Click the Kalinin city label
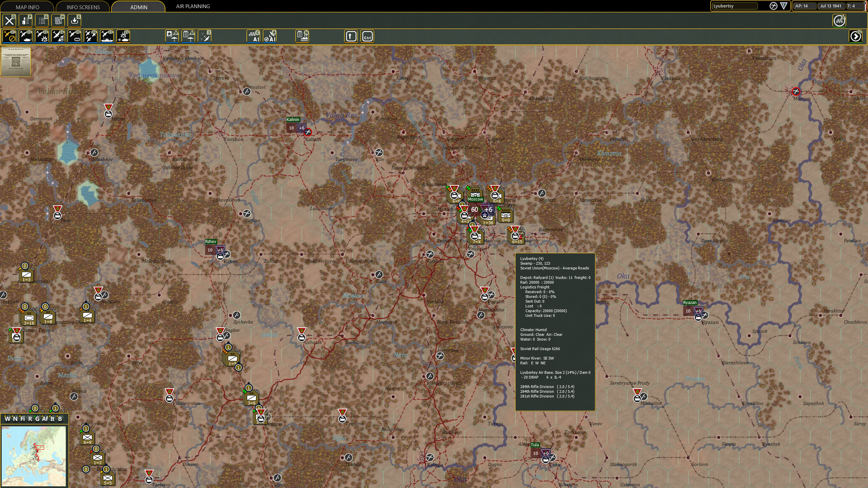This screenshot has height=488, width=868. click(293, 119)
